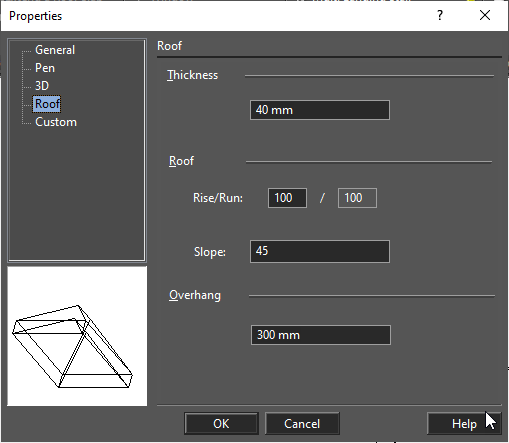This screenshot has height=443, width=509.
Task: Click the Rise value field before the slash
Action: click(x=287, y=198)
